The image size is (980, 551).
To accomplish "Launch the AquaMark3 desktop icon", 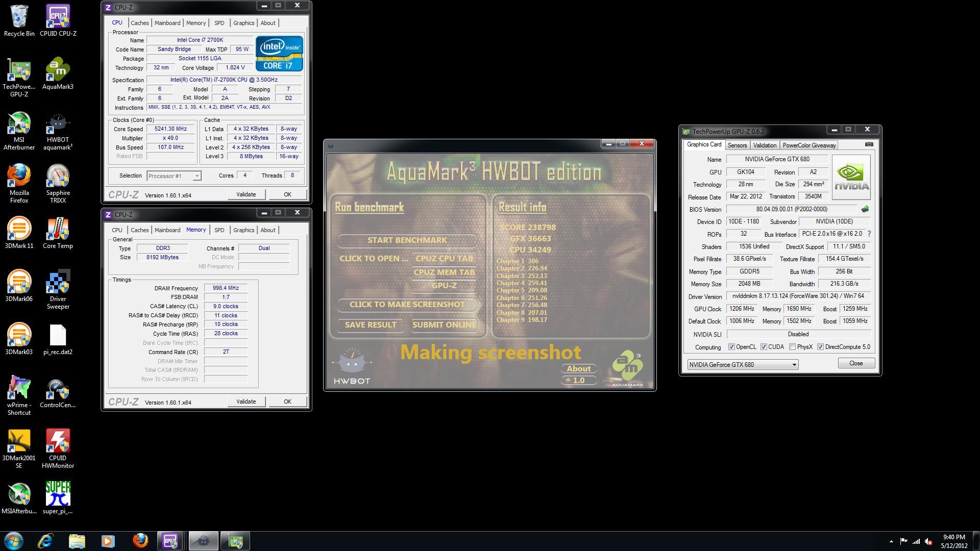I will 58,74.
